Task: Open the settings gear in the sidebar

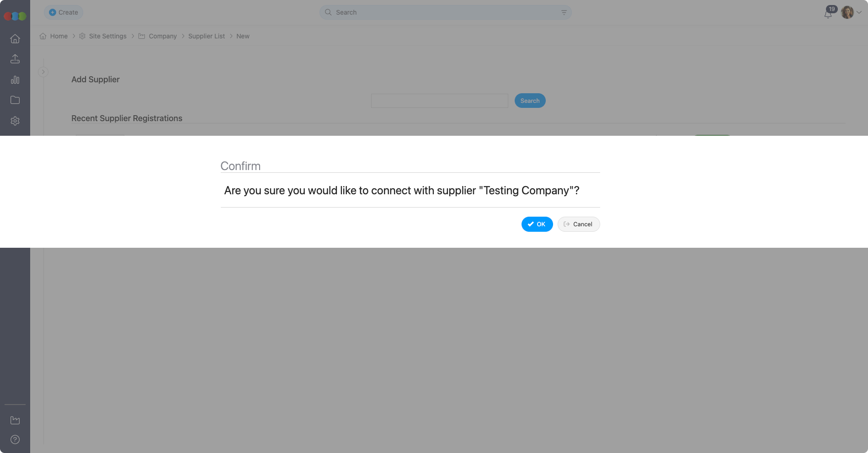Action: [15, 121]
